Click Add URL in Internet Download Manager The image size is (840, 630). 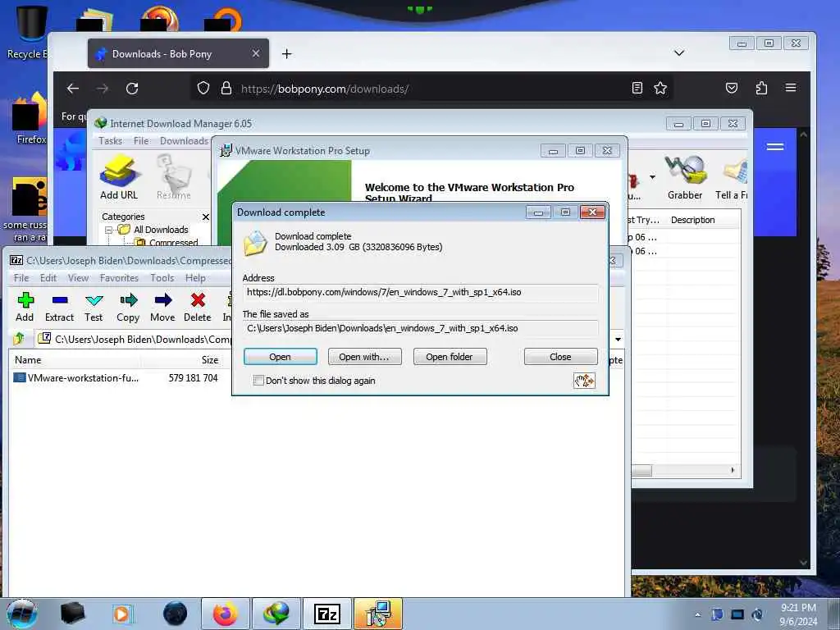click(119, 177)
